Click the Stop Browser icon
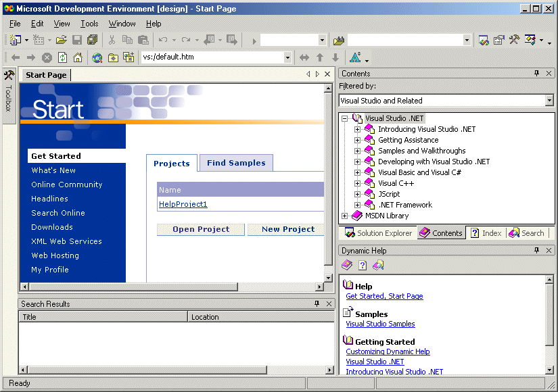This screenshot has width=558, height=392. 47,57
